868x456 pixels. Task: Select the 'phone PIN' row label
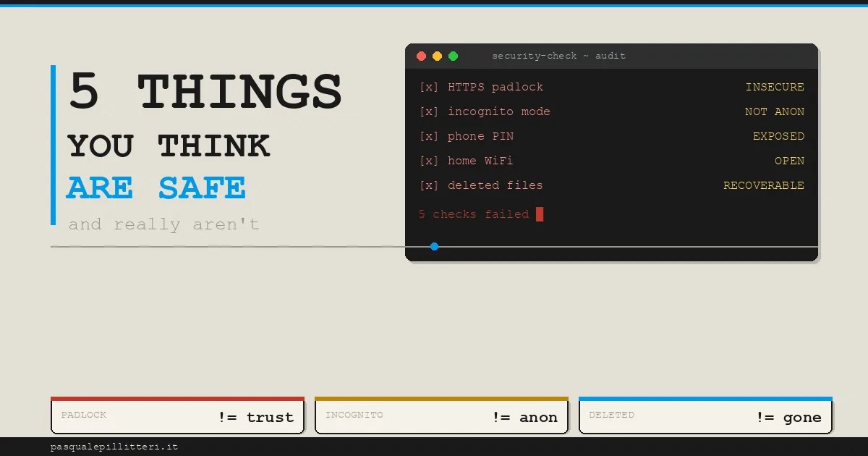click(x=481, y=136)
